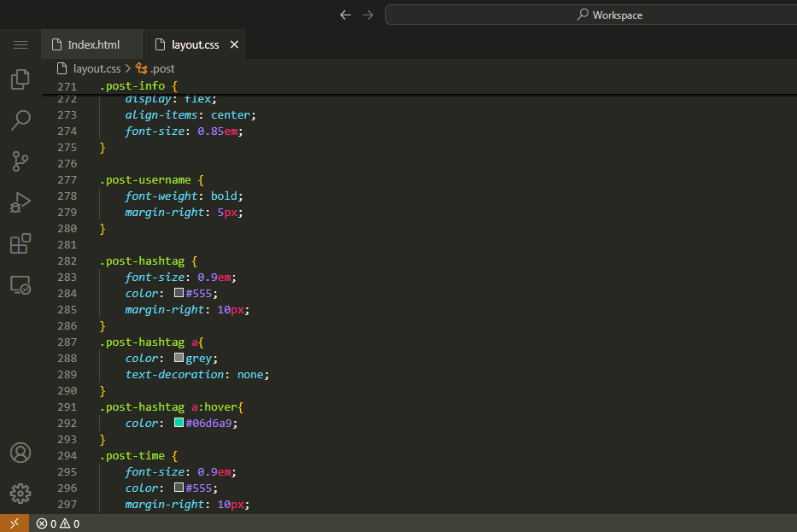Open the Source Control view

pyautogui.click(x=21, y=161)
